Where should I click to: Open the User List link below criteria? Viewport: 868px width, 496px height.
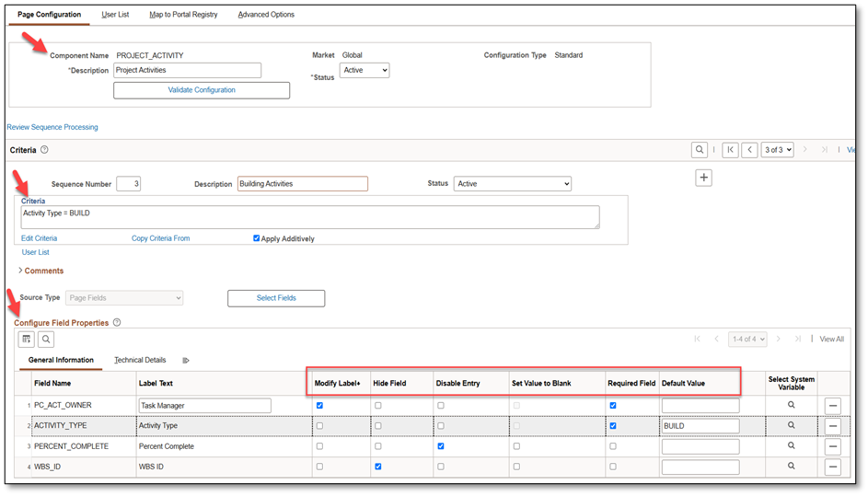pos(35,252)
